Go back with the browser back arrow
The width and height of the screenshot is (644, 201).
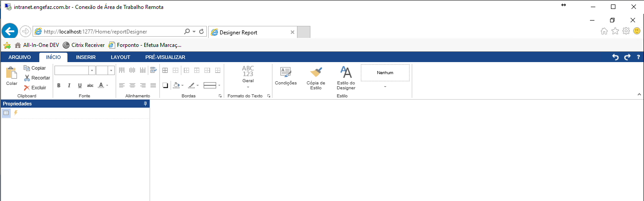[x=10, y=31]
